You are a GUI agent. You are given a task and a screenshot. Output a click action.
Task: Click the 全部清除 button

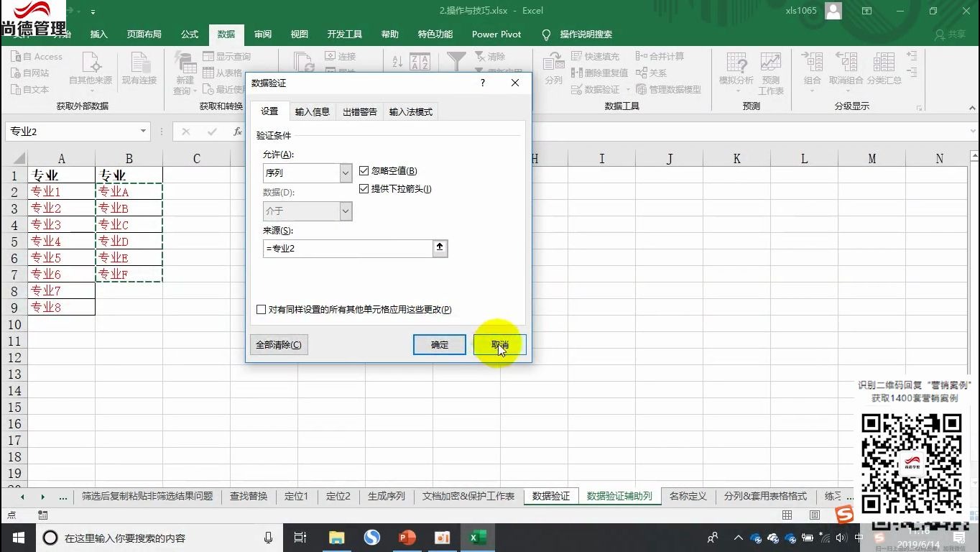279,344
